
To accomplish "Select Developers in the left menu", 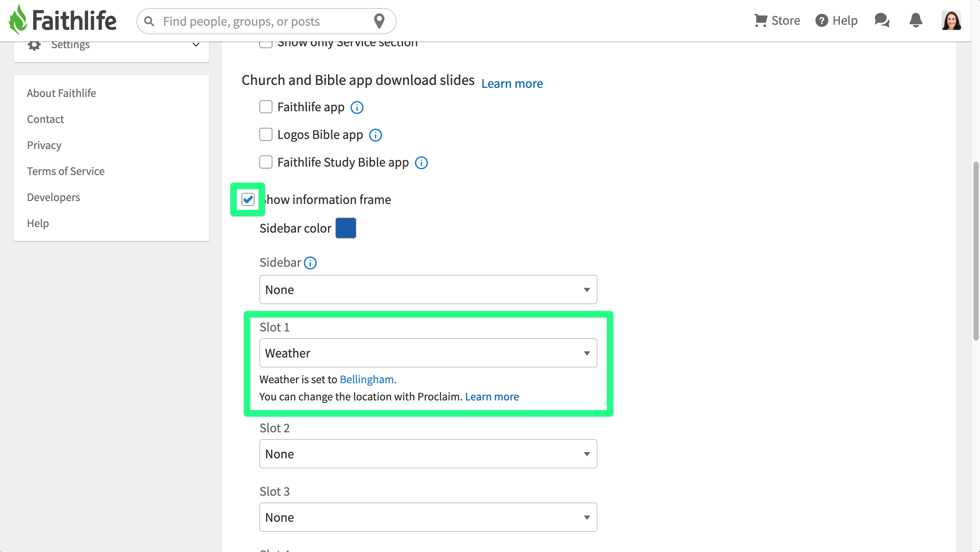I will pyautogui.click(x=54, y=197).
